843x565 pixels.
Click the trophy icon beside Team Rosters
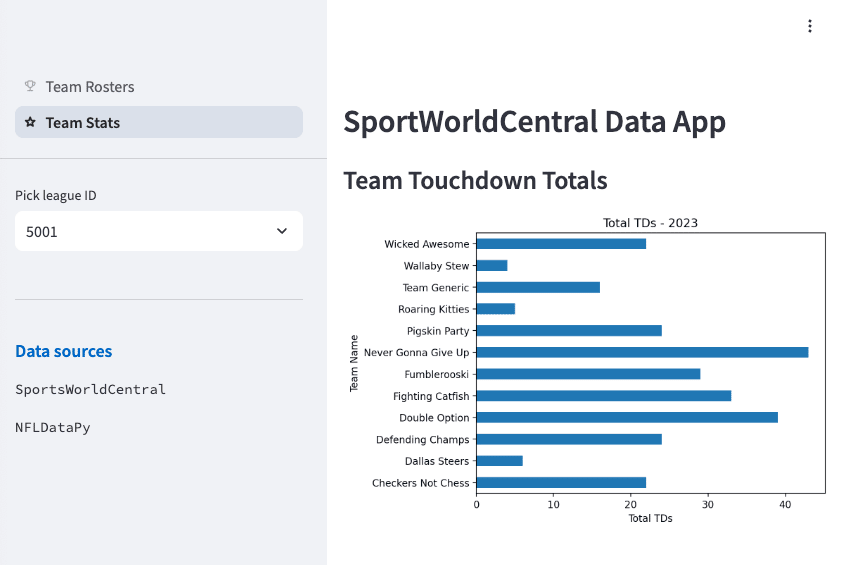30,86
